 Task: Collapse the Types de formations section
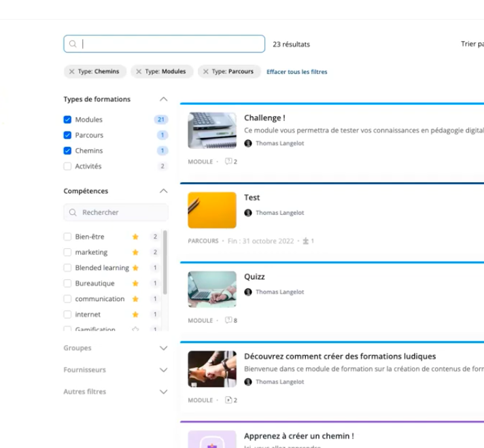[x=164, y=99]
